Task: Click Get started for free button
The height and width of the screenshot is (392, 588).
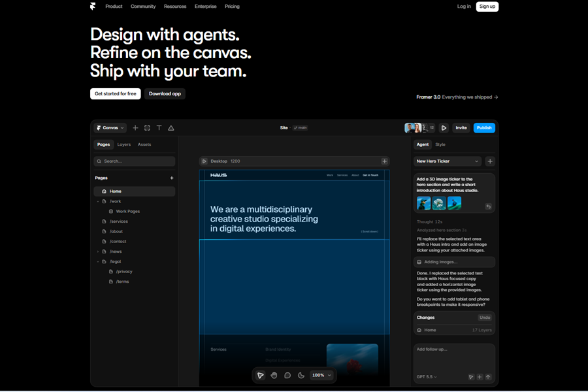Action: (x=116, y=94)
